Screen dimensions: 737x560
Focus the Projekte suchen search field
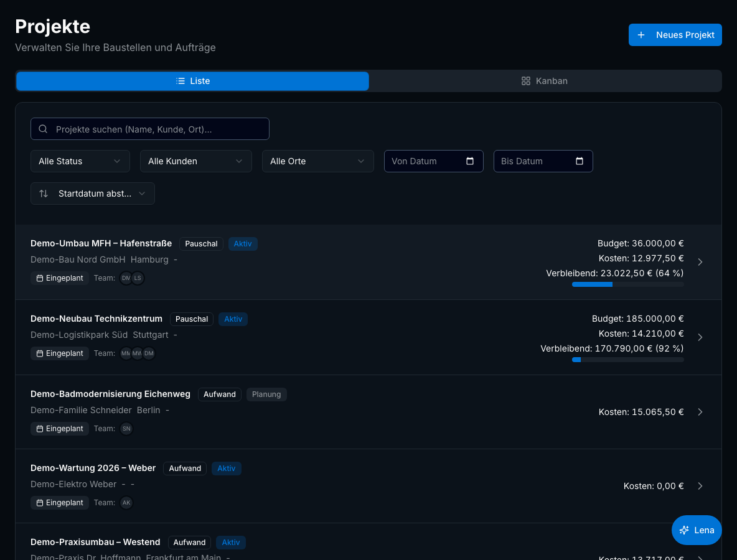[x=150, y=129]
